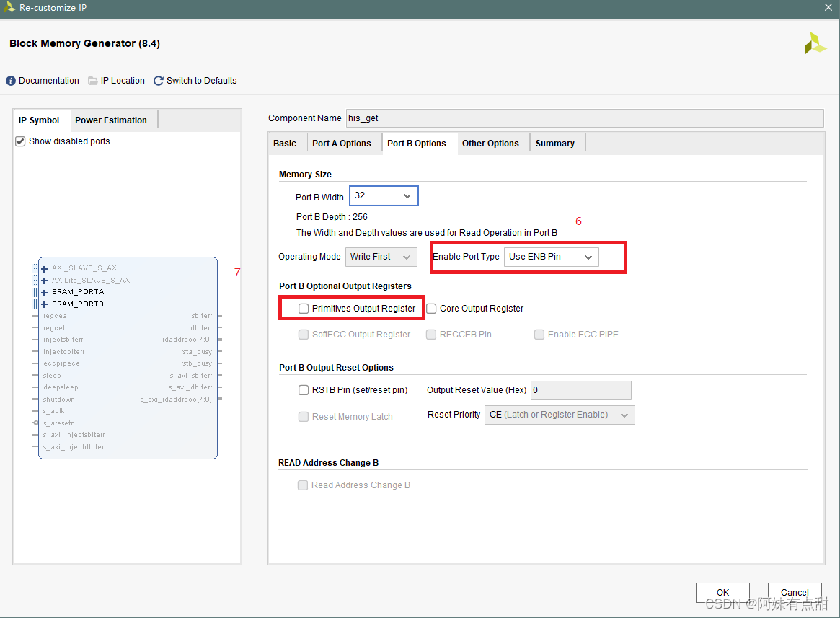Expand the BRAM_PORTA interface

pyautogui.click(x=45, y=293)
